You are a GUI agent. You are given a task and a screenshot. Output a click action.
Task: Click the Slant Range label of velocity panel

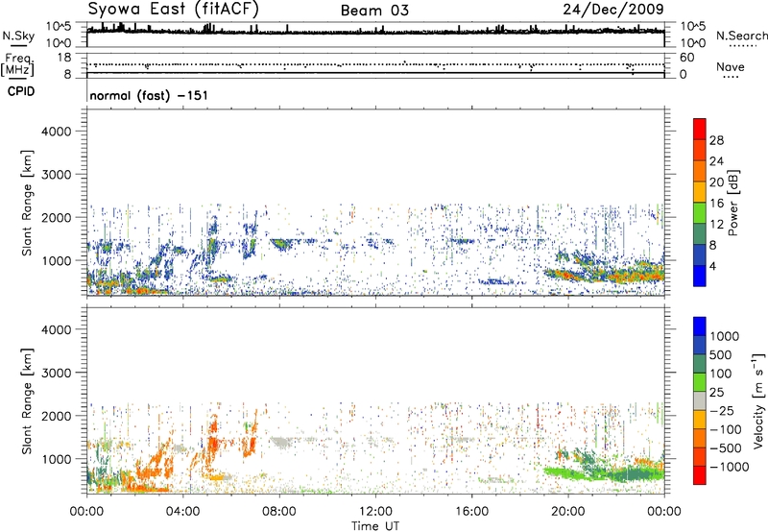[x=27, y=401]
